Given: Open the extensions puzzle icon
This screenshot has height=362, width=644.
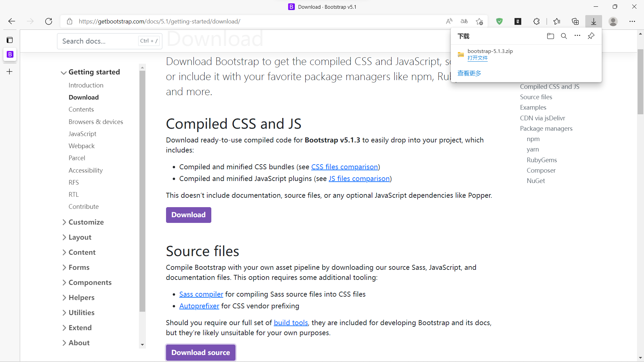Looking at the screenshot, I should 536,21.
